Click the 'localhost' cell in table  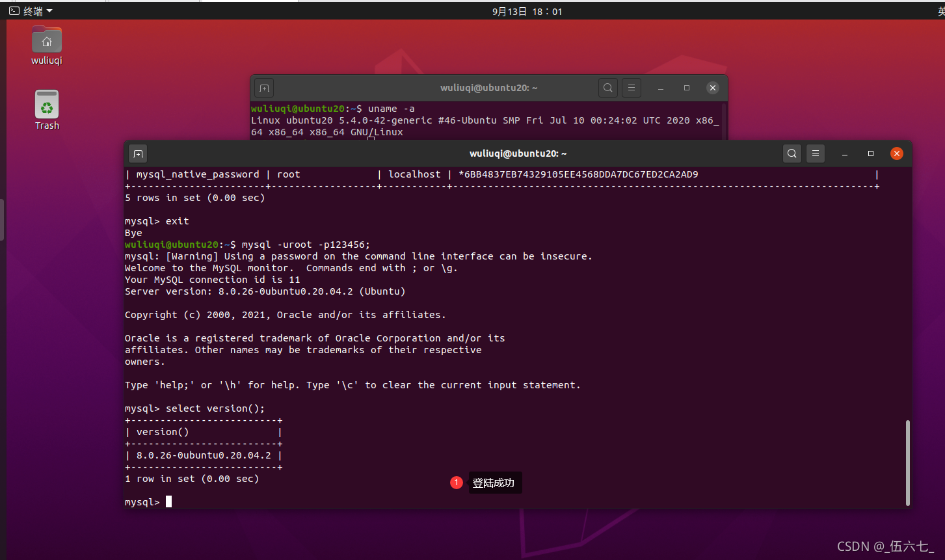414,174
